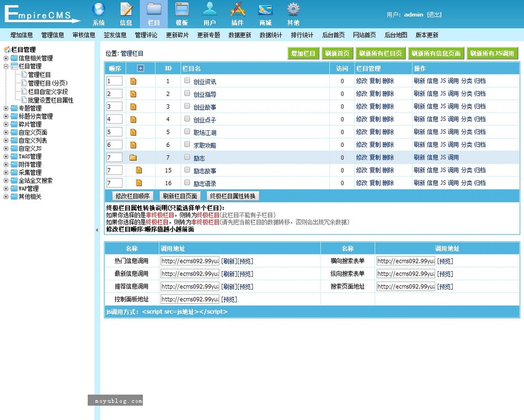Check the 创业指导 column checkbox
524x420 pixels.
tap(187, 93)
